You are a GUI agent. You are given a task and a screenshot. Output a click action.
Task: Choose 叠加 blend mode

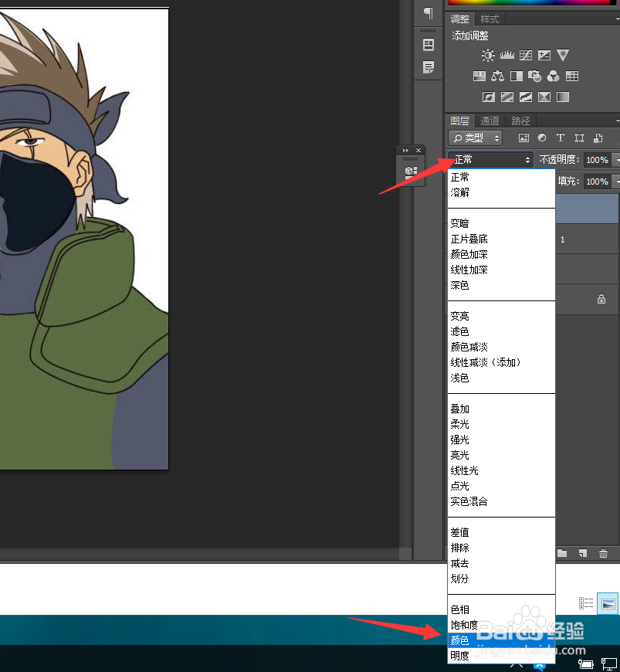tap(501, 409)
